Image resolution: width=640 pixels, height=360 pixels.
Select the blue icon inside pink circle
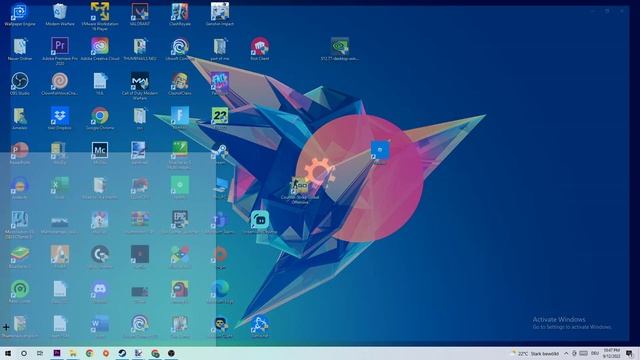380,150
